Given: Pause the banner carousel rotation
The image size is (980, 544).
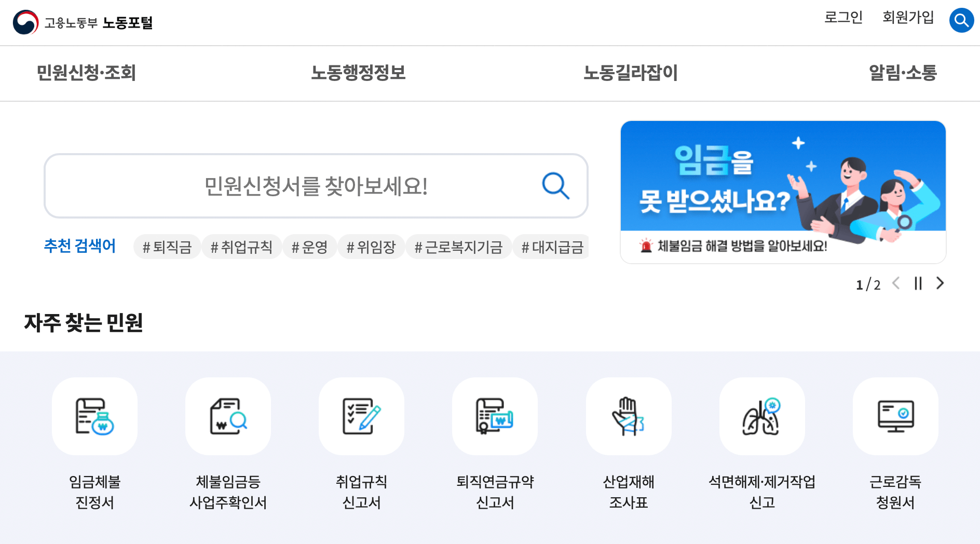Looking at the screenshot, I should tap(918, 284).
